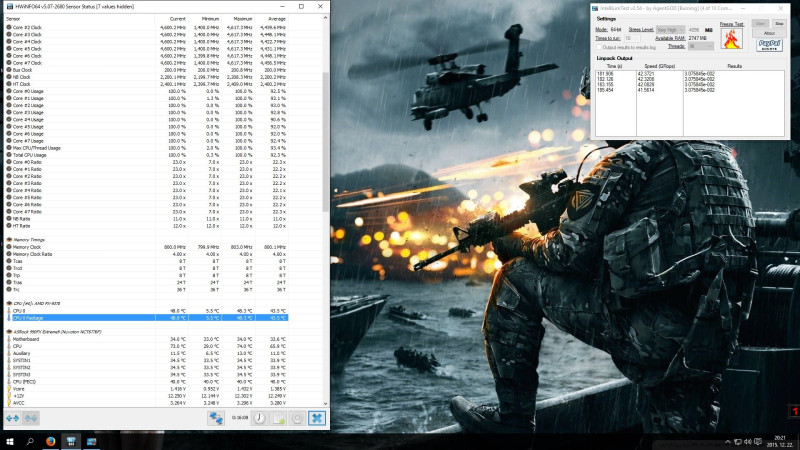Image resolution: width=800 pixels, height=450 pixels.
Task: Select the Auxiliary temperature row
Action: (146, 353)
